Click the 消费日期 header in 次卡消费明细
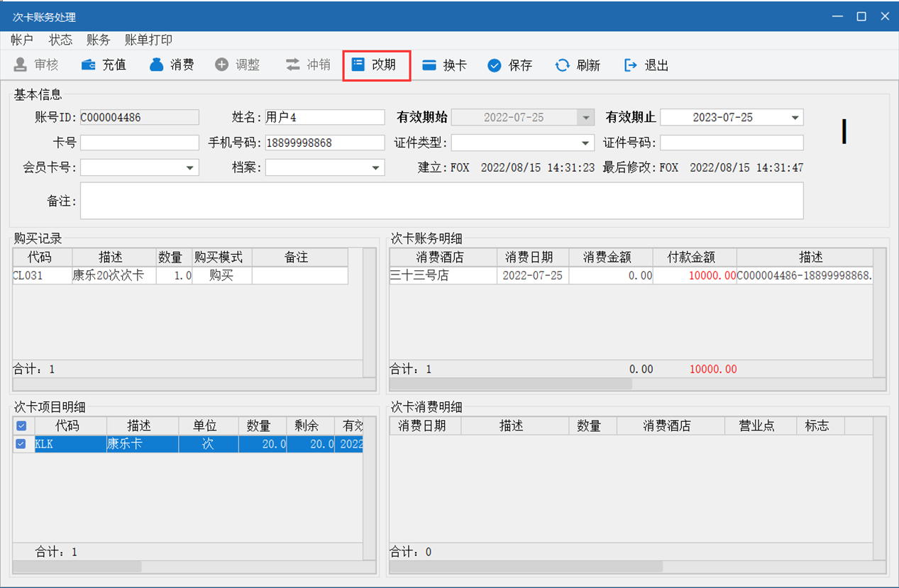Screen dimensions: 899x588 click(424, 426)
